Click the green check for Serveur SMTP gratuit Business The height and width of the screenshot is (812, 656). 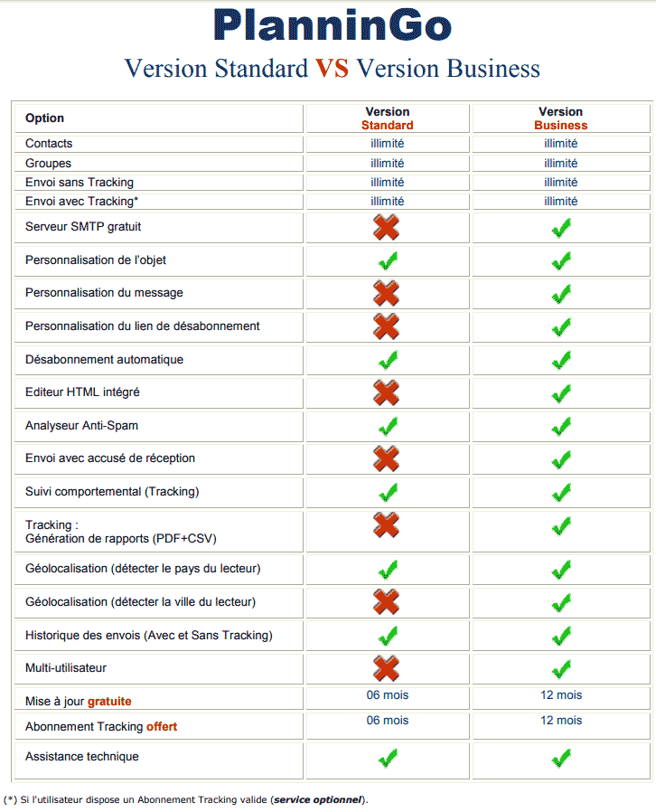(x=561, y=228)
